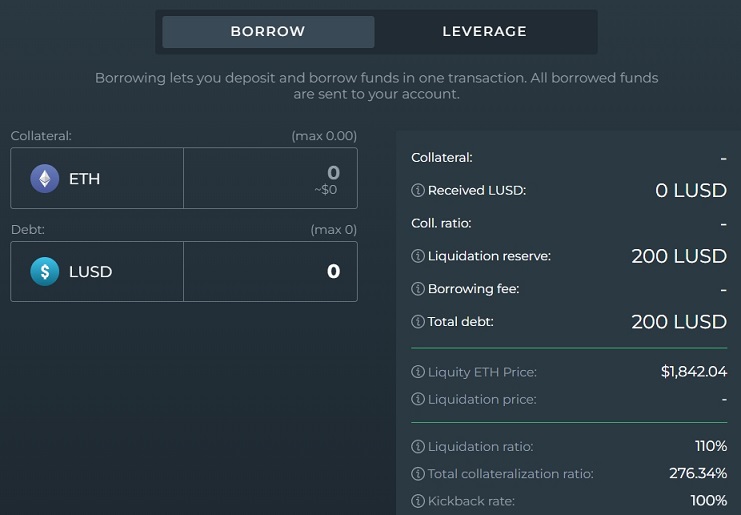Switch to the Borrow tab
The height and width of the screenshot is (515, 741).
(x=268, y=32)
